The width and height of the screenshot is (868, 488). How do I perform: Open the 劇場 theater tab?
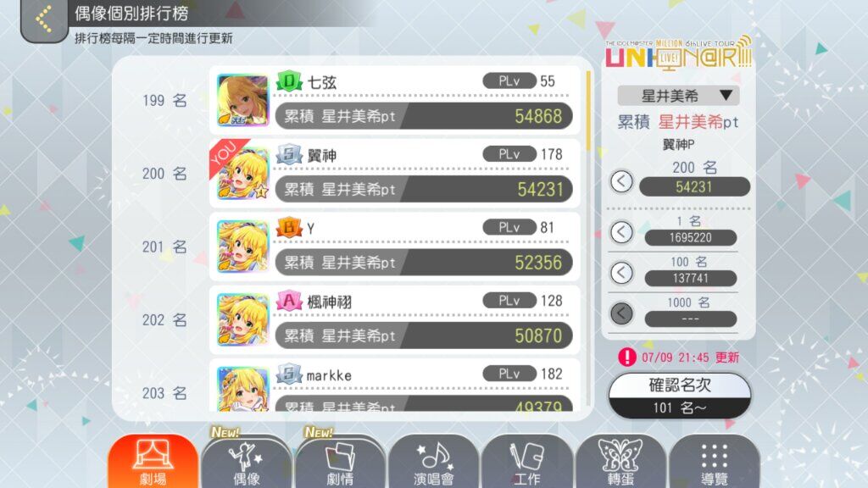[153, 462]
